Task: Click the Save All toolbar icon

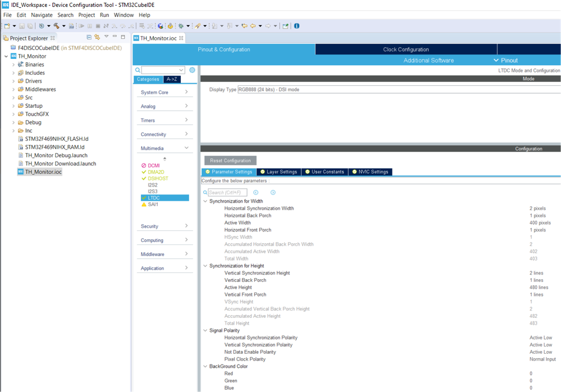Action: click(x=30, y=26)
